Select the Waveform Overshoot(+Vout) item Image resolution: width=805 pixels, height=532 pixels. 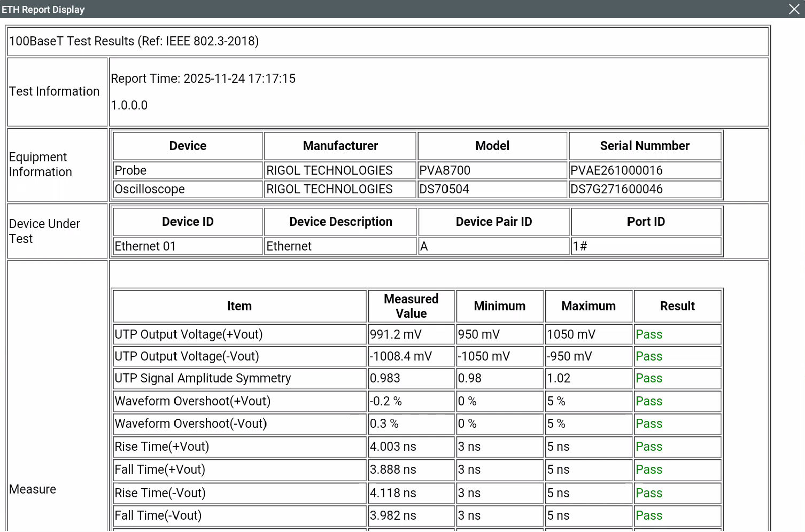click(x=239, y=401)
